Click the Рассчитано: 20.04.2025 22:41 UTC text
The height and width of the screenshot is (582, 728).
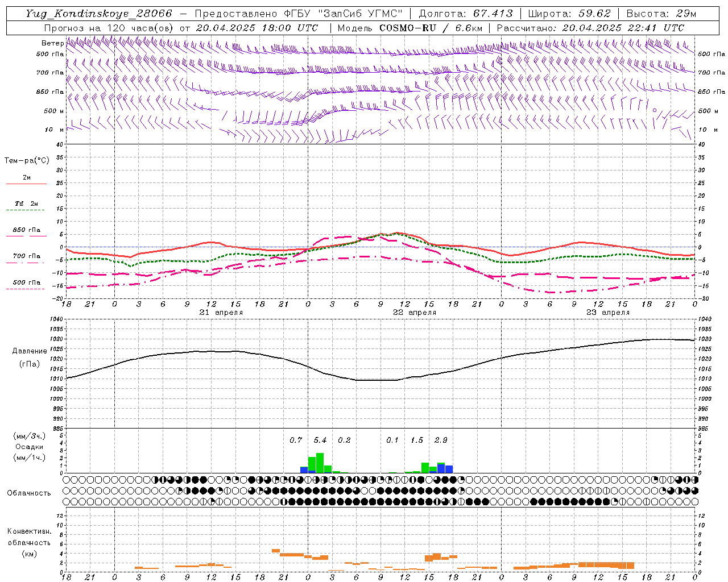(x=590, y=28)
